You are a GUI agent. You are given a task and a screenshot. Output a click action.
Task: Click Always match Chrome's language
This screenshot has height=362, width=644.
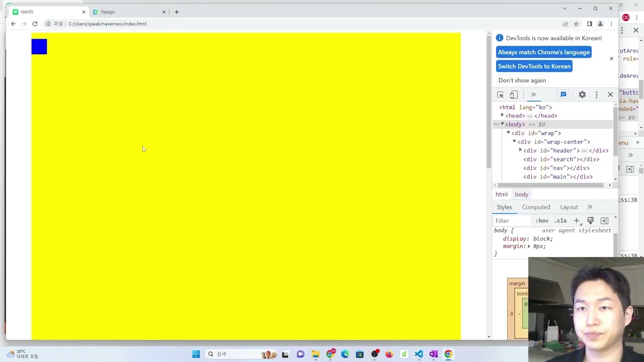point(543,52)
